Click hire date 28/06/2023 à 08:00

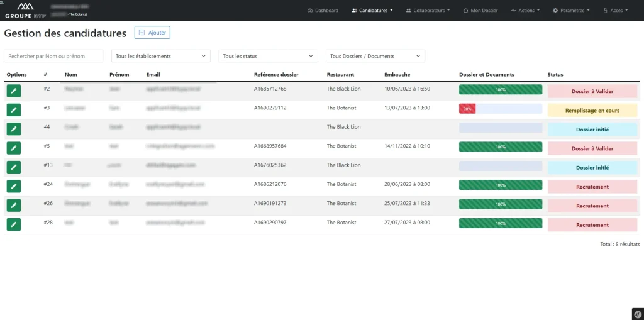[x=407, y=184]
